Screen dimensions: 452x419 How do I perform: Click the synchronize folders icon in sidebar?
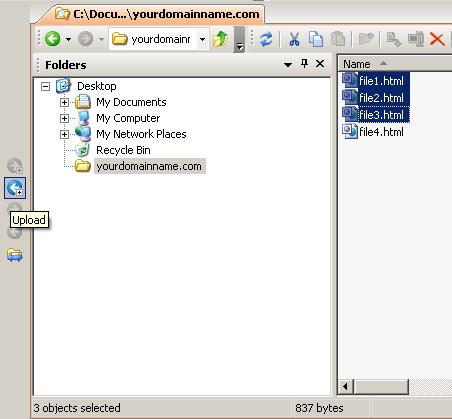click(15, 255)
